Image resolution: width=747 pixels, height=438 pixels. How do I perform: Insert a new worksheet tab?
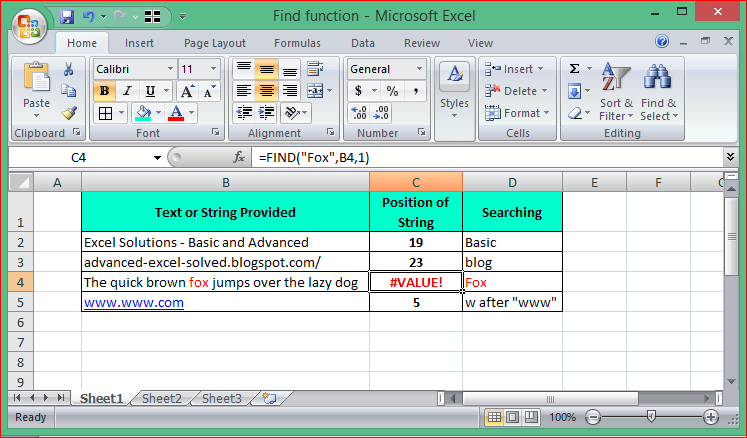(x=269, y=398)
